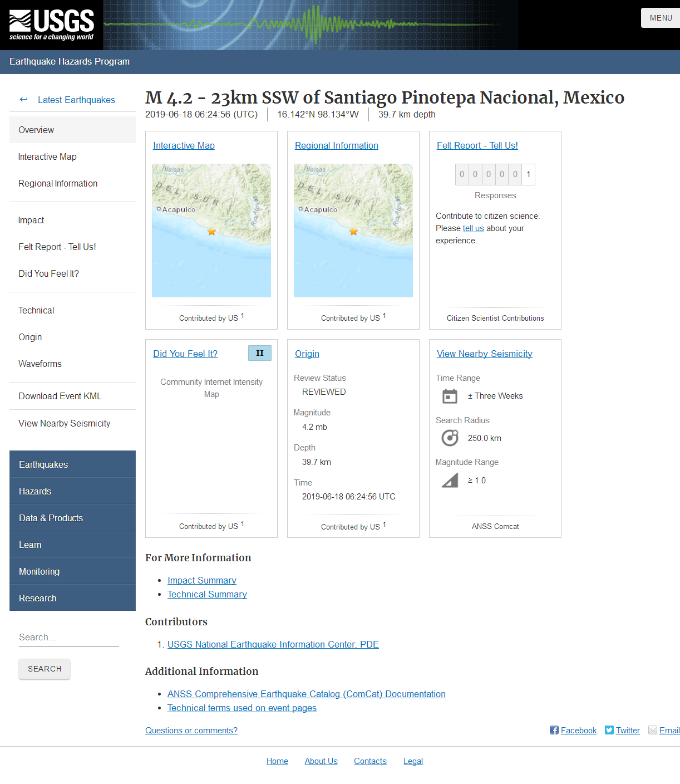
Task: Focus the Search text field
Action: pos(68,637)
